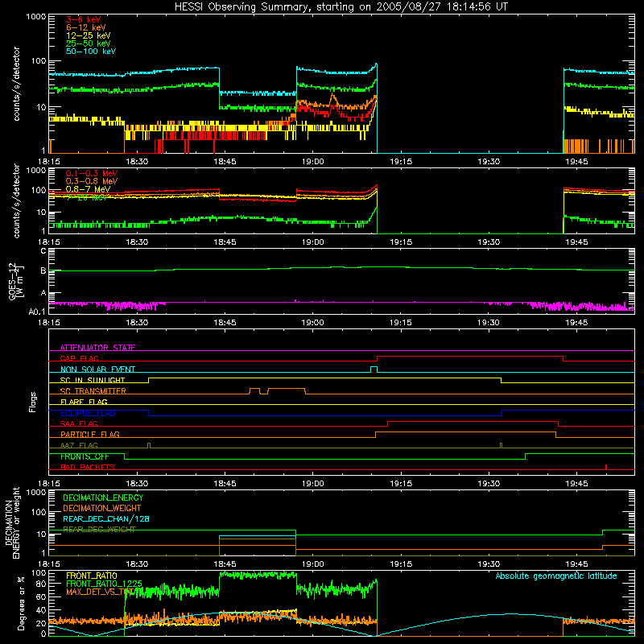Select the ECLIPSE_FLAG label
644x644 pixels.
[x=88, y=413]
